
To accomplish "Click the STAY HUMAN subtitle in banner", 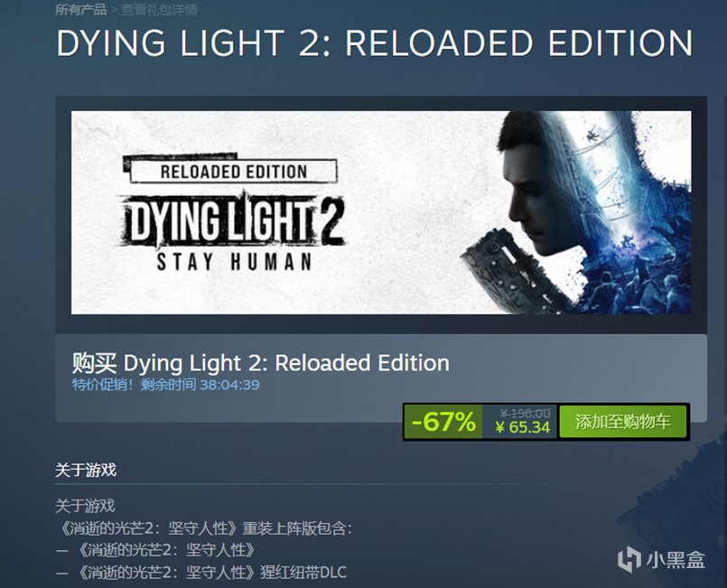I will (234, 262).
